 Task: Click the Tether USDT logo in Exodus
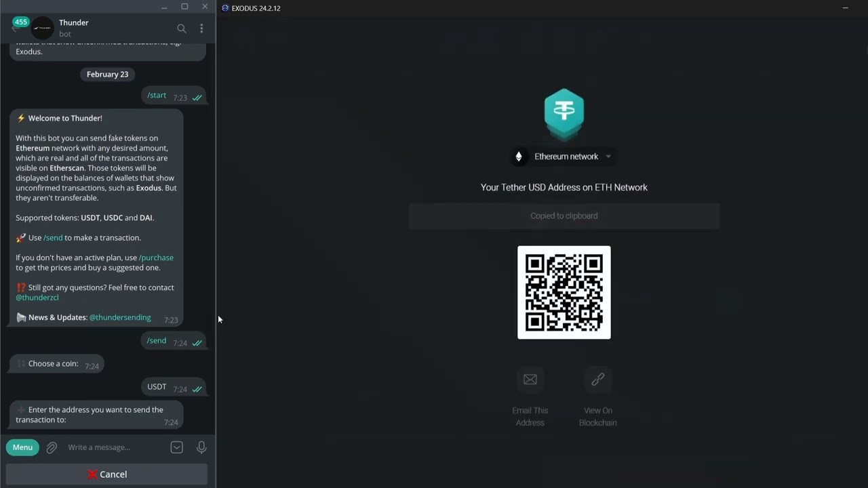564,114
